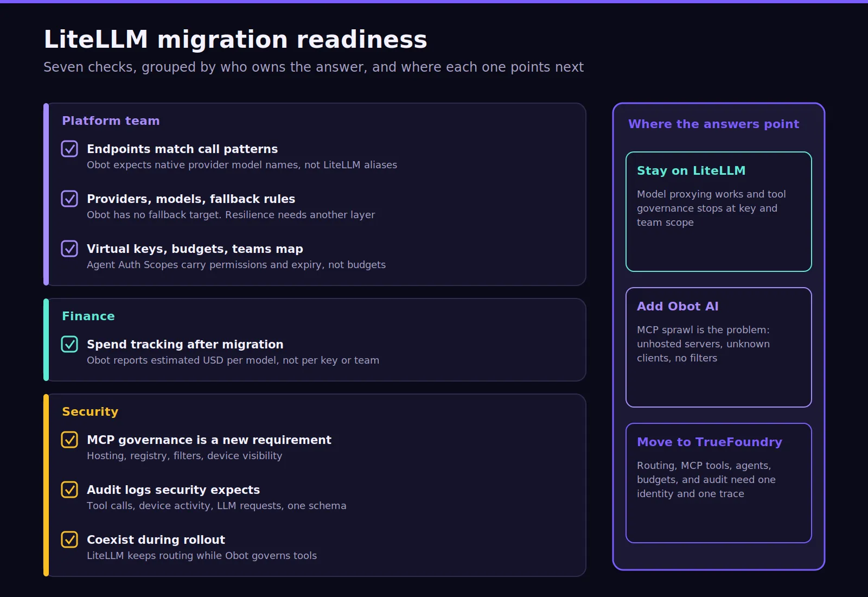Click the LiteLLM migration readiness title
868x597 pixels.
click(x=235, y=40)
